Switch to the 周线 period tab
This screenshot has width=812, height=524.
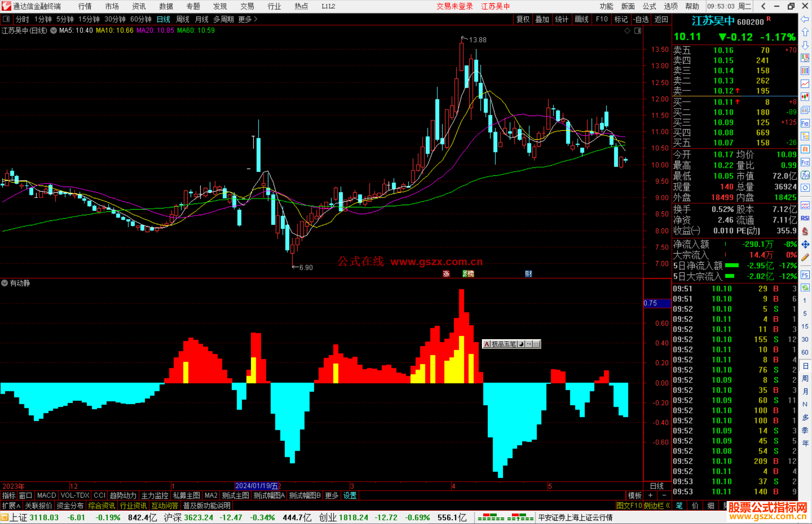pyautogui.click(x=183, y=19)
